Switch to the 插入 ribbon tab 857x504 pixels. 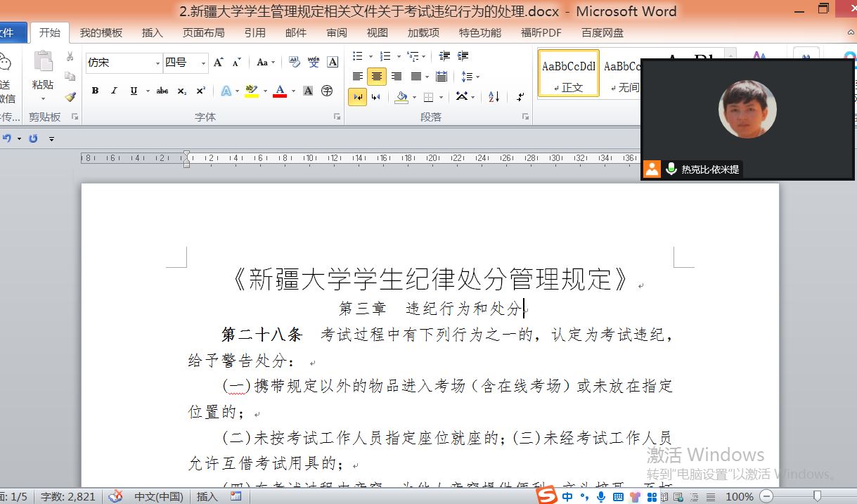pyautogui.click(x=152, y=32)
